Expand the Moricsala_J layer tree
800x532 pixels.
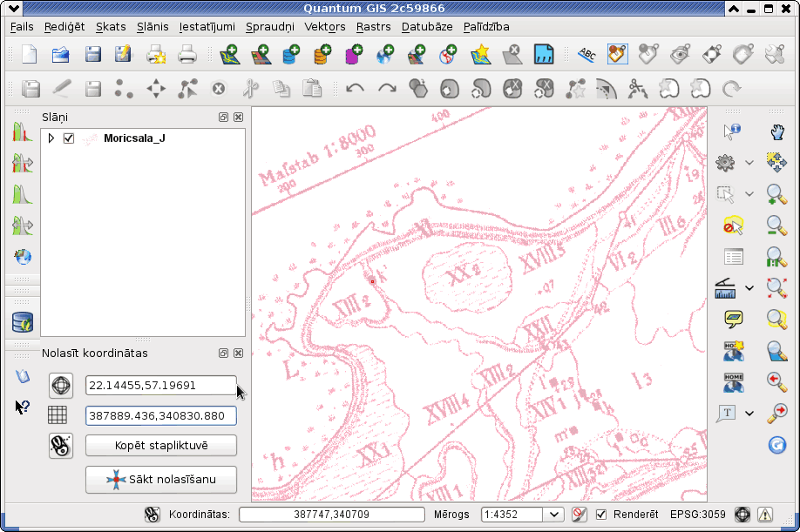click(51, 138)
